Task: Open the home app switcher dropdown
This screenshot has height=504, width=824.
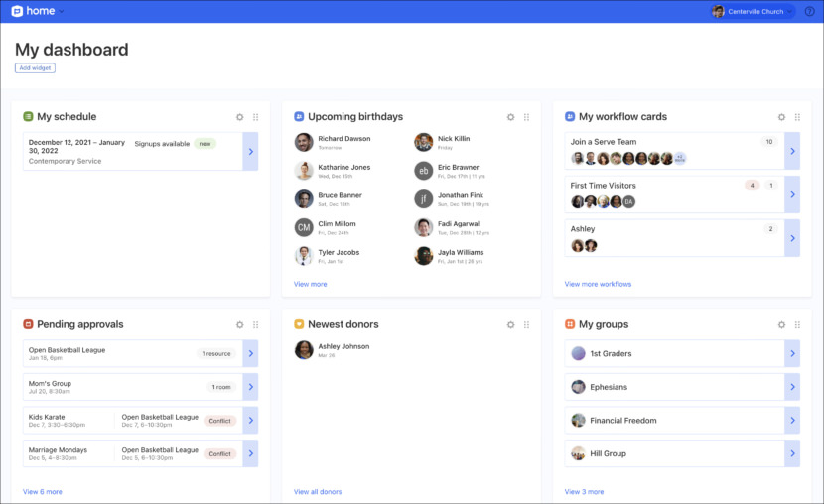Action: (x=61, y=11)
